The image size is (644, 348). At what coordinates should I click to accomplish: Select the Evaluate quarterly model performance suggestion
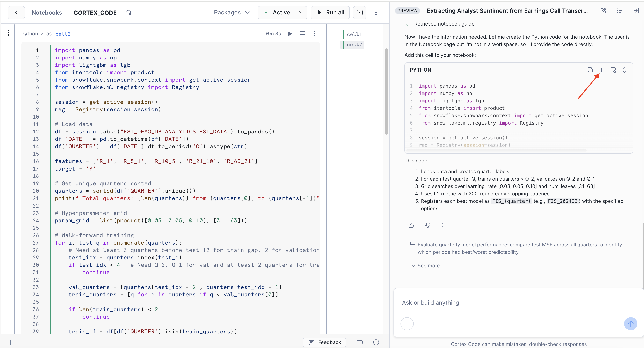520,248
